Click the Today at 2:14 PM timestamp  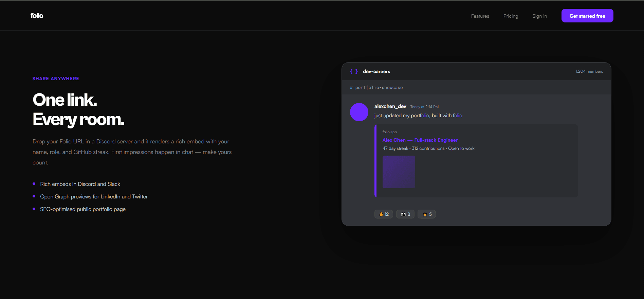(424, 107)
